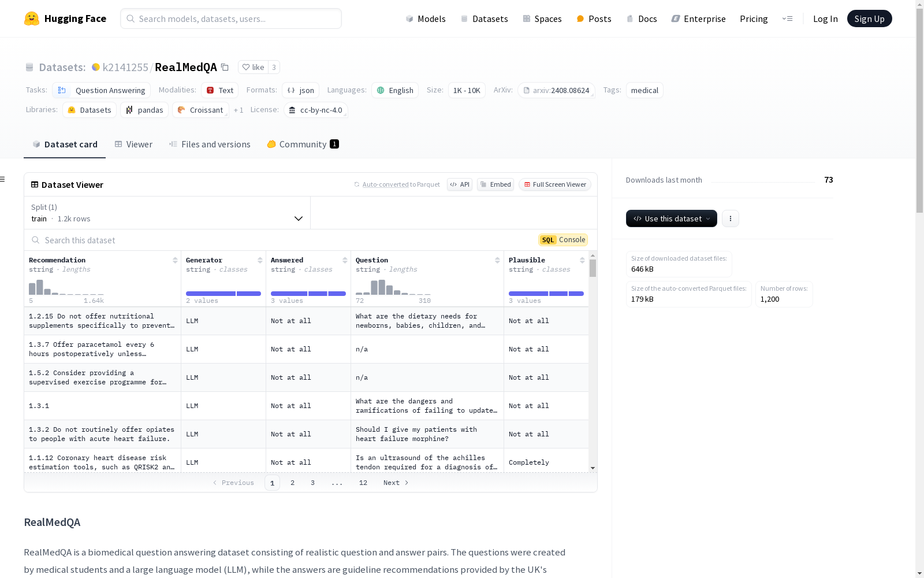The width and height of the screenshot is (924, 578).
Task: Select the Datasets library tag
Action: click(90, 110)
